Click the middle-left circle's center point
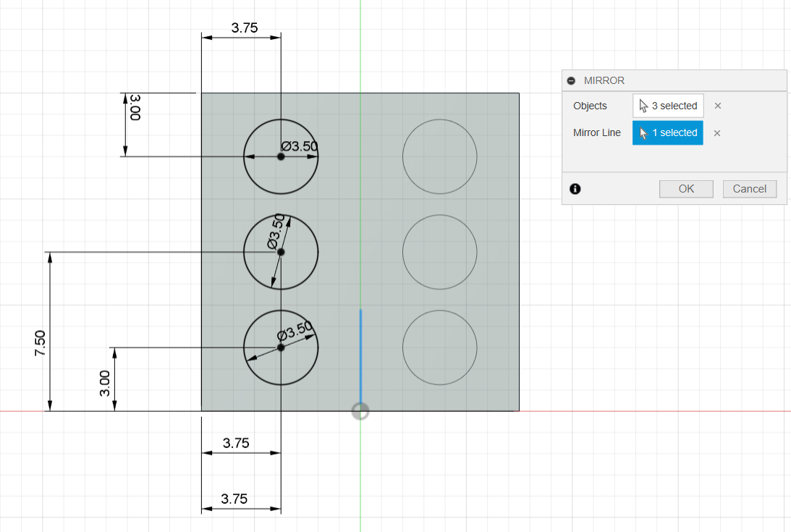This screenshot has height=532, width=791. [x=281, y=252]
